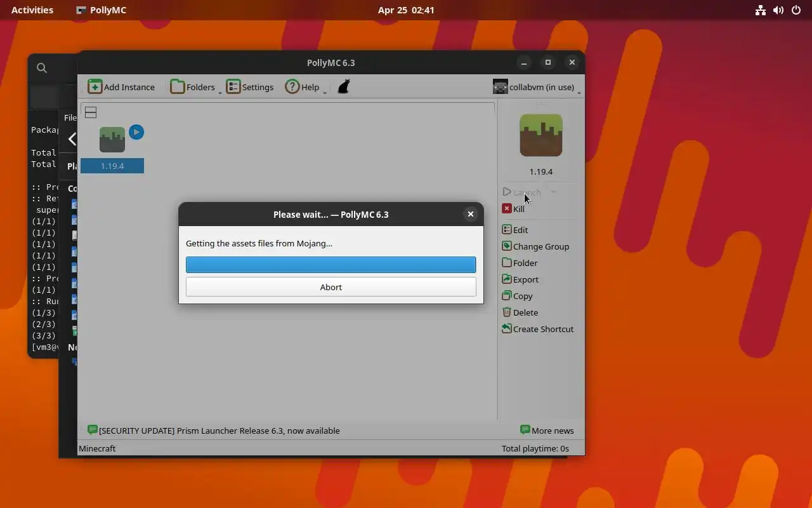The height and width of the screenshot is (508, 812).
Task: Open the Activities overview
Action: pos(32,10)
